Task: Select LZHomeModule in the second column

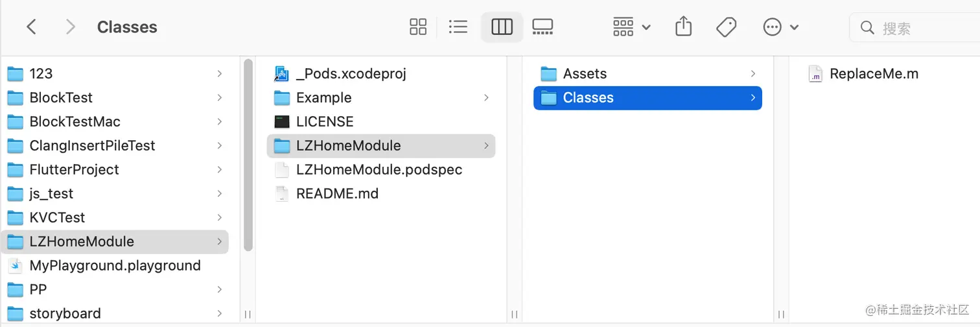Action: [381, 145]
